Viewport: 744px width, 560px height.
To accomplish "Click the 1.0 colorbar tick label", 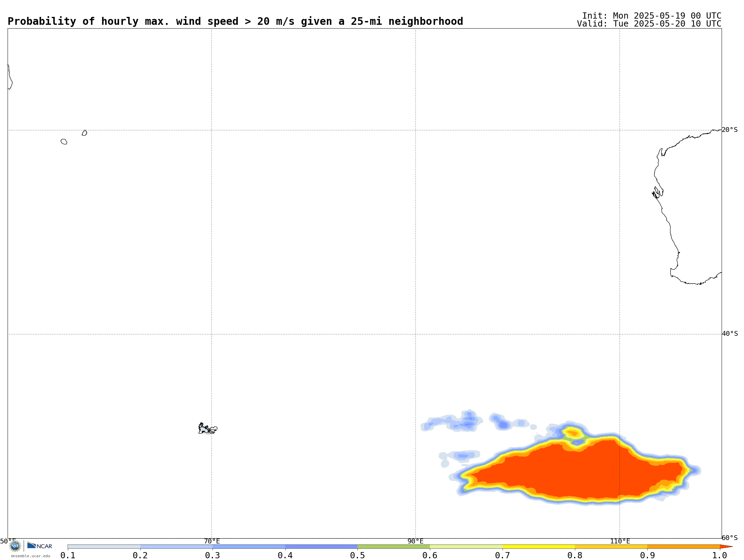I will point(720,555).
